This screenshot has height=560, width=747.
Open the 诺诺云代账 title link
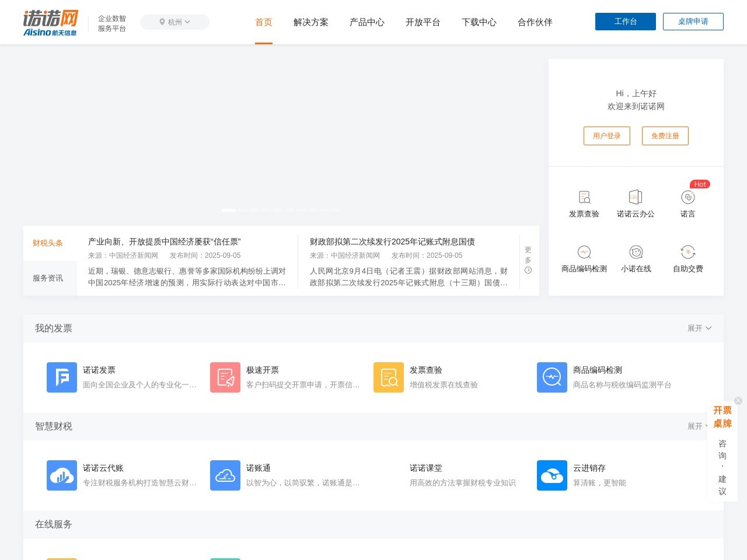103,468
